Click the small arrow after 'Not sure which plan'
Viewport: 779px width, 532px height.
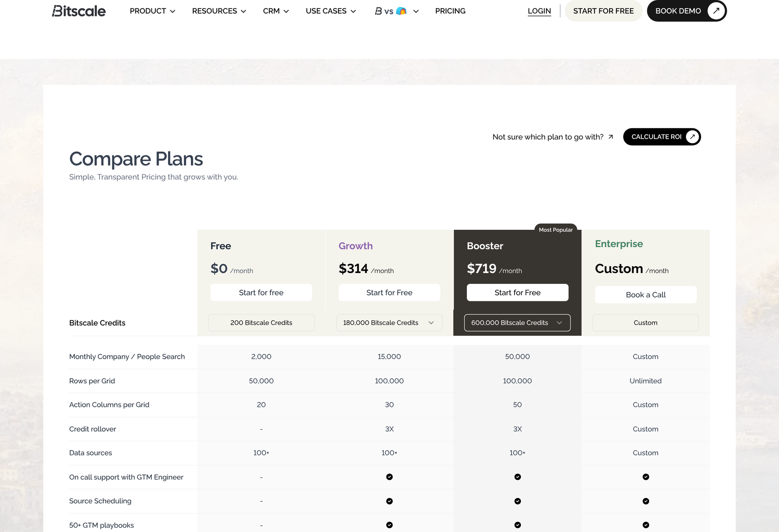(x=611, y=137)
